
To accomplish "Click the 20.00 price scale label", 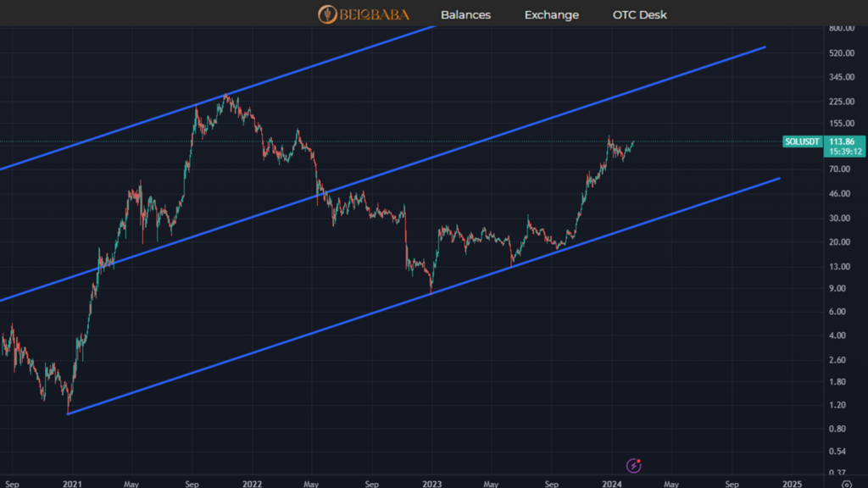I will [842, 242].
